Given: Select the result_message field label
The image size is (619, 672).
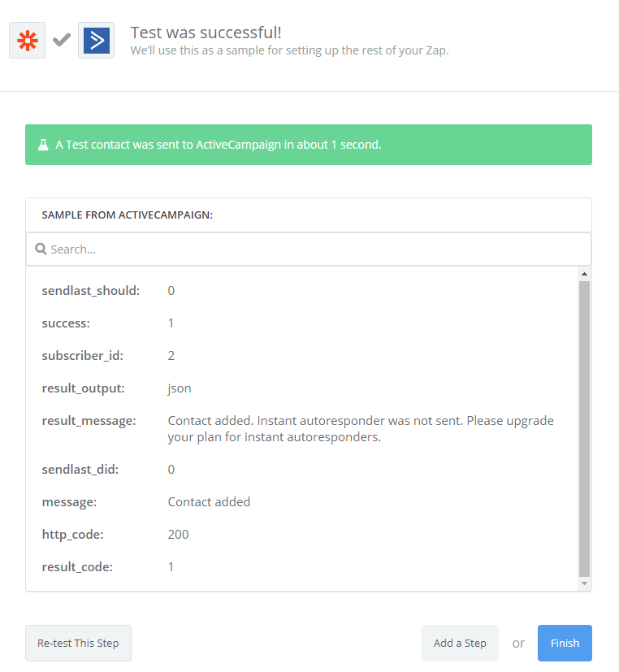Looking at the screenshot, I should pos(89,421).
